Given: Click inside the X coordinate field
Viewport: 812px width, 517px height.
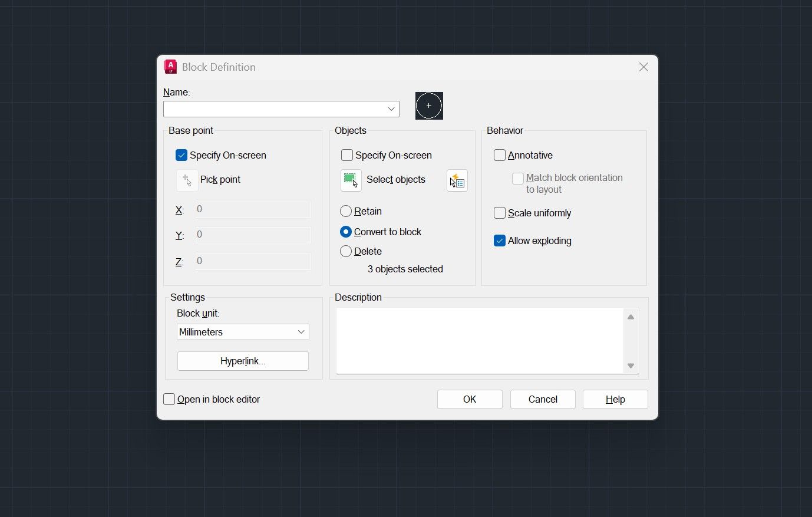Looking at the screenshot, I should 252,209.
